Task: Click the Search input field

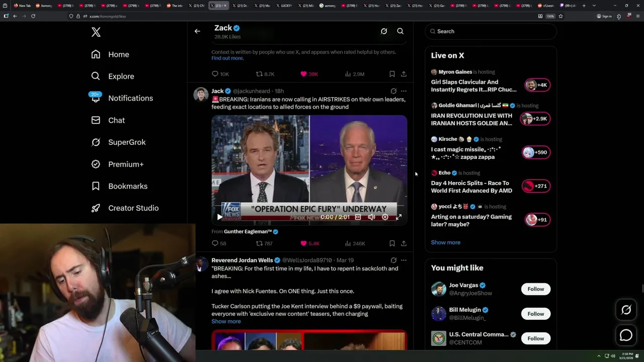Action: pyautogui.click(x=491, y=31)
